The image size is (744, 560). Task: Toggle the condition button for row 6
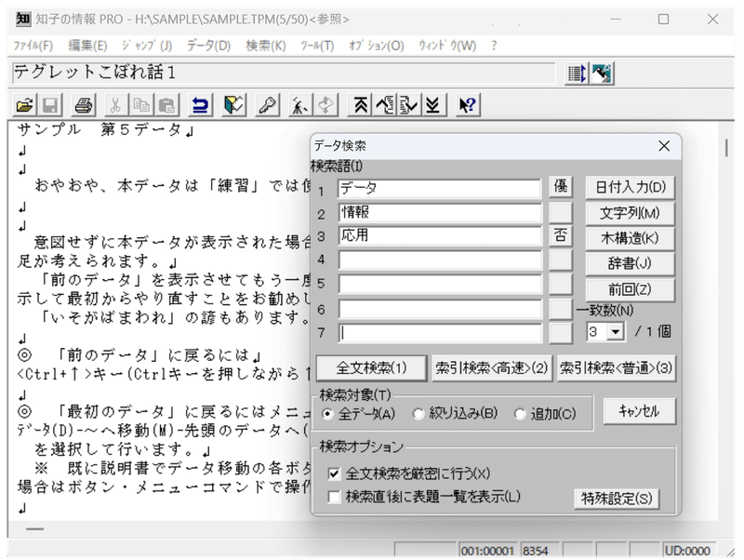click(x=561, y=309)
